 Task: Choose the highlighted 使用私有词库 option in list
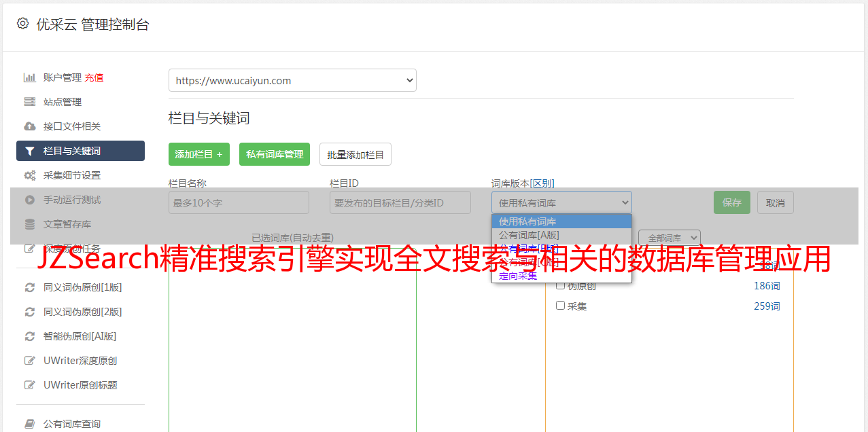click(561, 221)
